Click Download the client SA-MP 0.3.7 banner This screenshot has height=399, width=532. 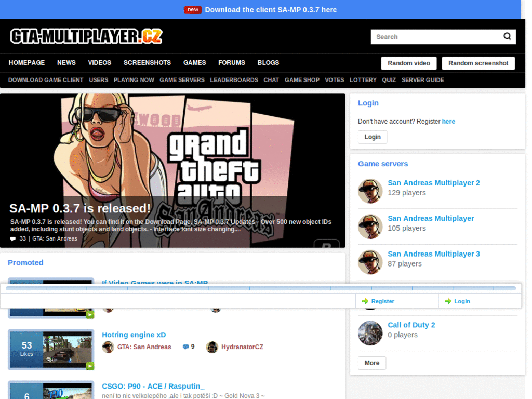click(271, 10)
